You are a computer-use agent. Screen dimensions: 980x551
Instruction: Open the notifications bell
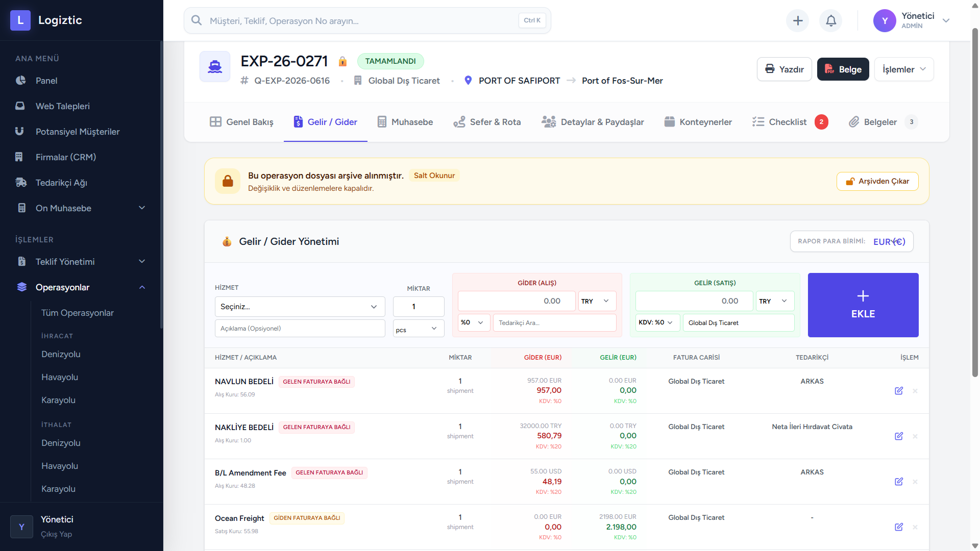(831, 21)
